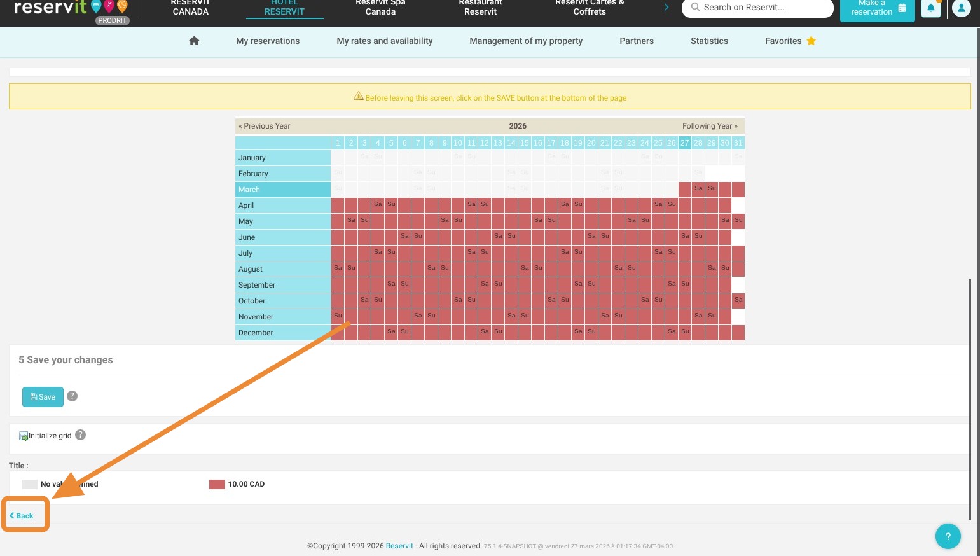Click Initialize grid link

(x=50, y=436)
